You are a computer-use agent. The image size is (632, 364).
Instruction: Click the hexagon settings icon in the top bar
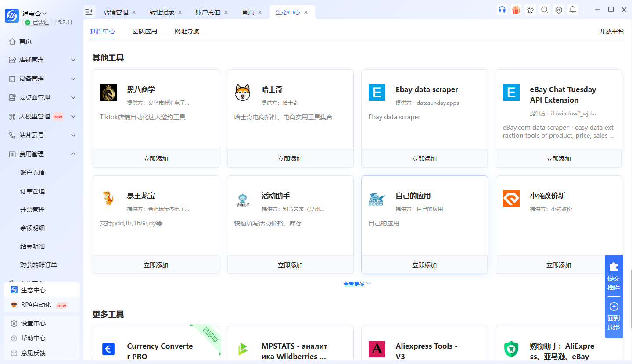(559, 10)
